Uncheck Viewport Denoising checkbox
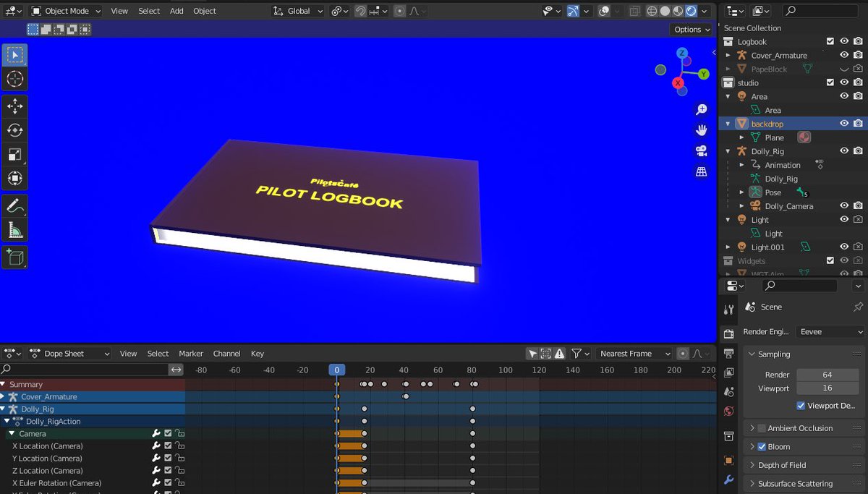This screenshot has width=868, height=494. pos(801,406)
